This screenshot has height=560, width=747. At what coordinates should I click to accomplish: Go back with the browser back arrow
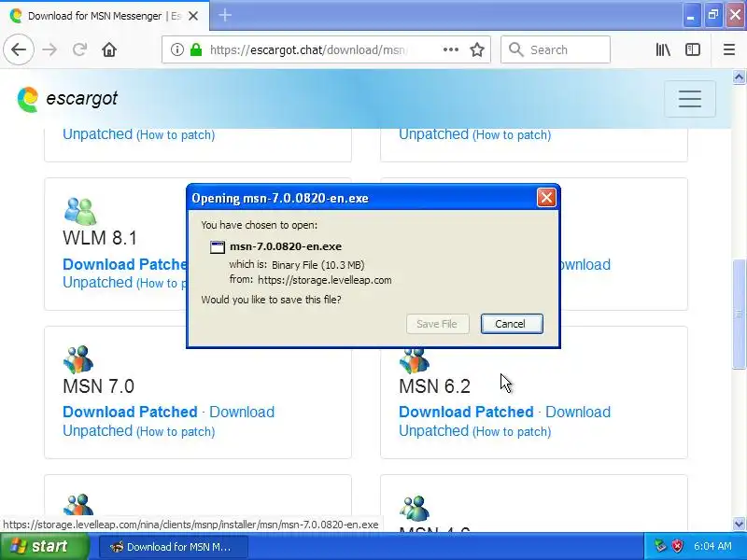(x=19, y=49)
